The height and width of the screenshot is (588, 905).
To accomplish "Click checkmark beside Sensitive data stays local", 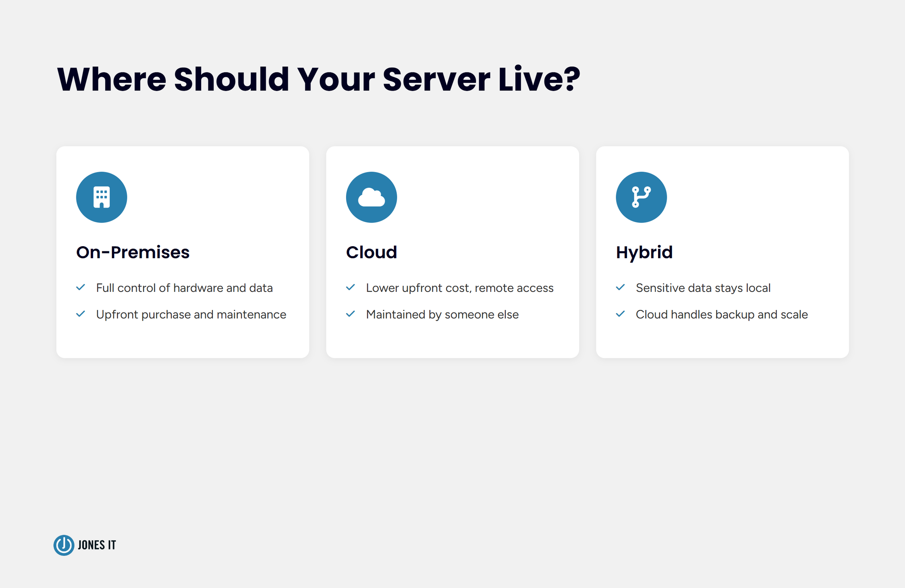I will pyautogui.click(x=620, y=287).
